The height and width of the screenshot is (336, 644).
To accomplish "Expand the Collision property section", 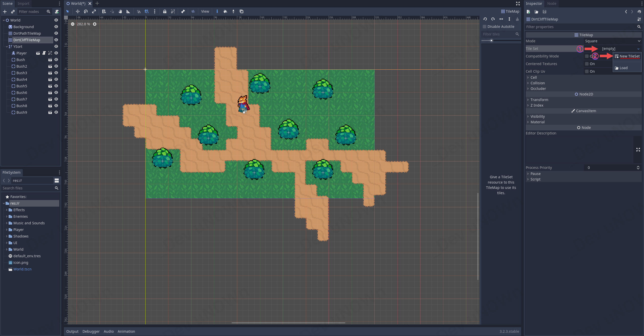I will 537,83.
